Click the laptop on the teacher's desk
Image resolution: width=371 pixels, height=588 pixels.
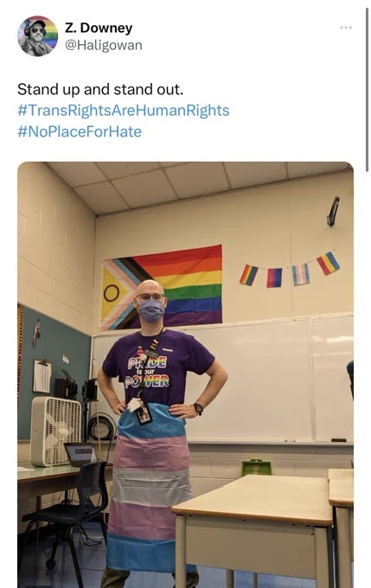[82, 454]
